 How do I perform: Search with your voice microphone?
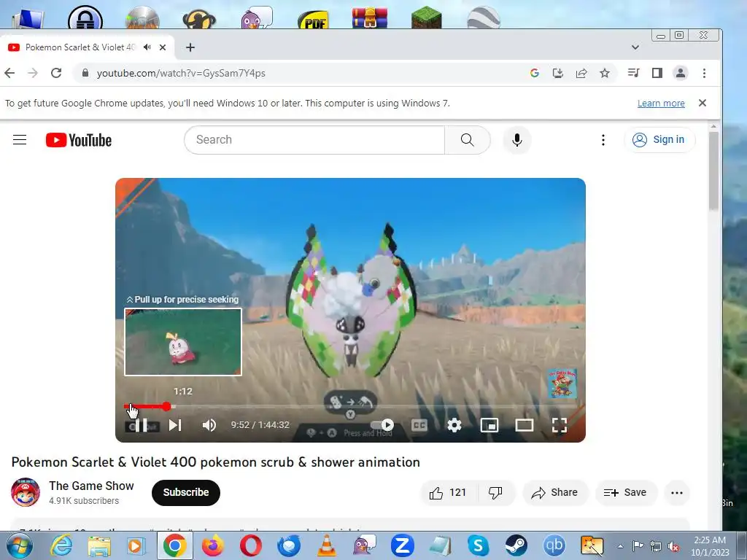pyautogui.click(x=517, y=139)
